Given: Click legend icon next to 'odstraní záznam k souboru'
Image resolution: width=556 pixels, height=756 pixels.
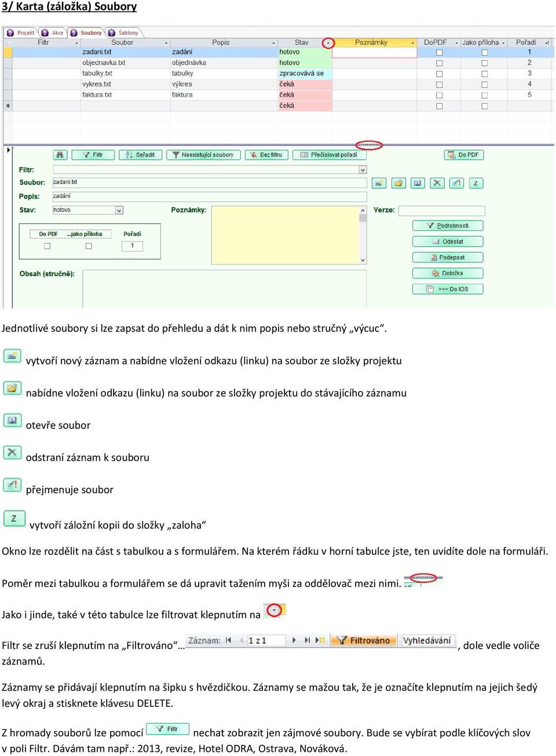Looking at the screenshot, I should click(12, 453).
